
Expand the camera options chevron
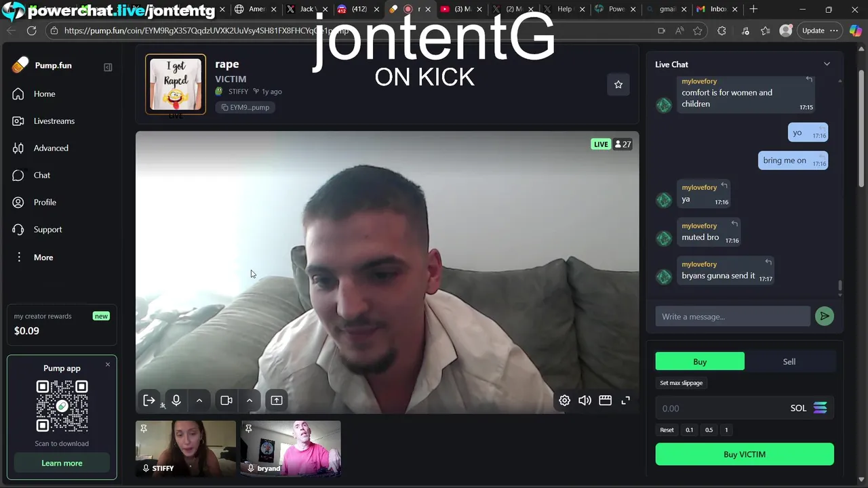pyautogui.click(x=250, y=401)
